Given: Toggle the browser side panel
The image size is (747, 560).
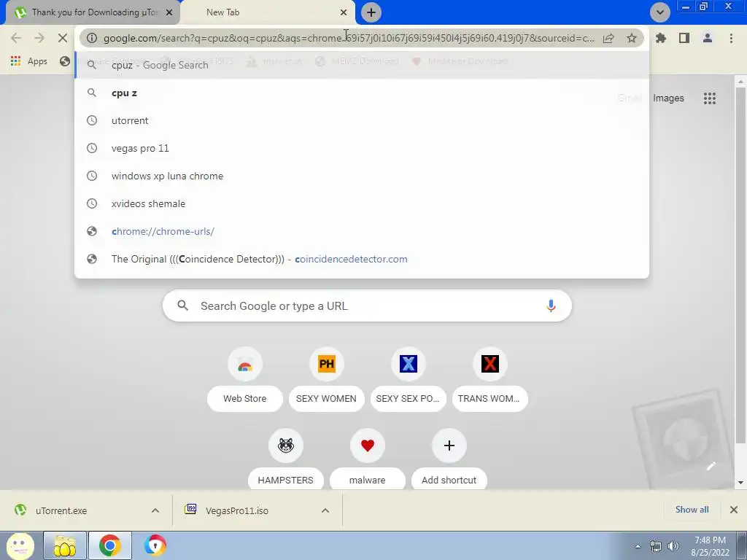Looking at the screenshot, I should [684, 38].
